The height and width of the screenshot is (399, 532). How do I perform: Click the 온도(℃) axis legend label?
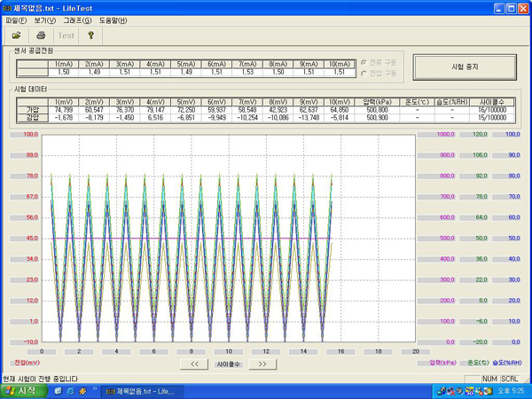click(476, 362)
